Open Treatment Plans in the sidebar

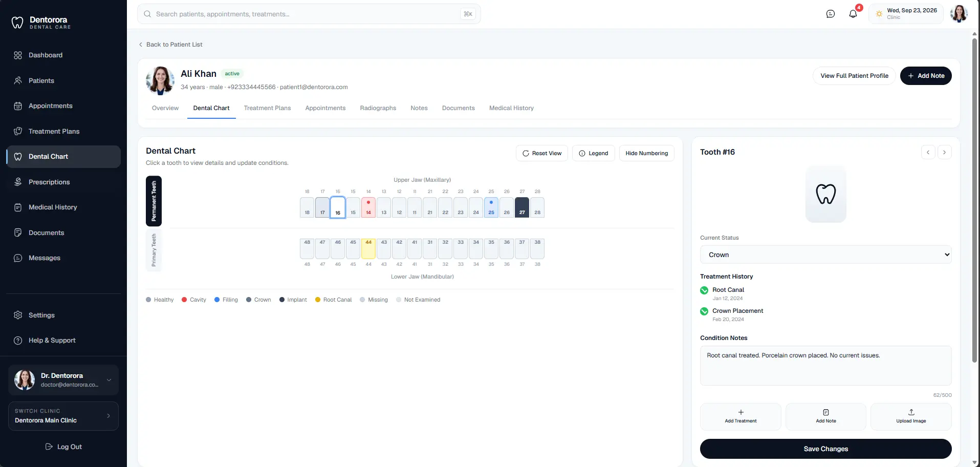coord(63,131)
